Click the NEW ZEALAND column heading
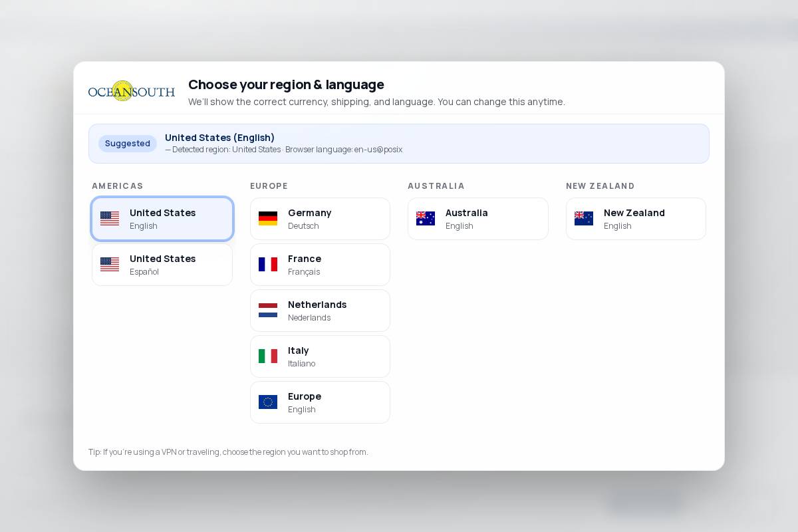This screenshot has height=532, width=798. (600, 186)
